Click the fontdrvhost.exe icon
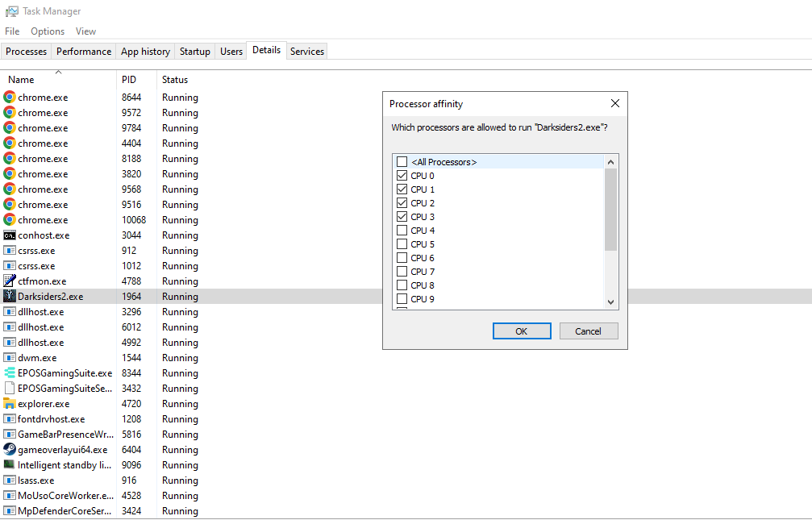Viewport: 812px width, 520px height. [x=10, y=418]
